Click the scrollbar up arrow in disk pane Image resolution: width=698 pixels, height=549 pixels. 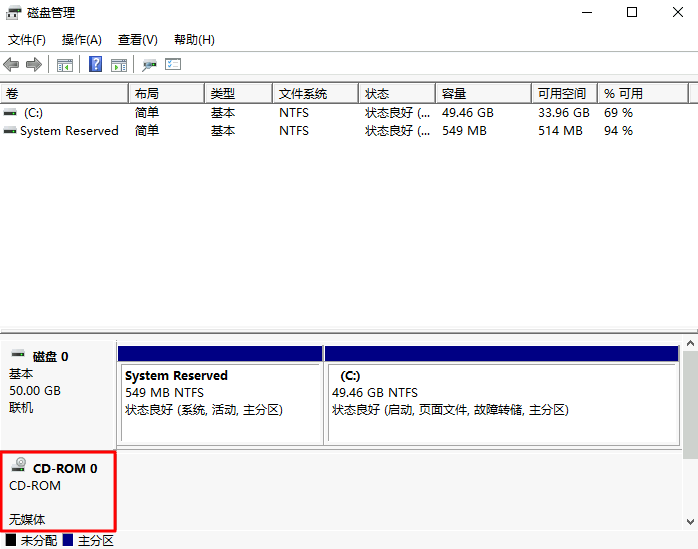[690, 343]
